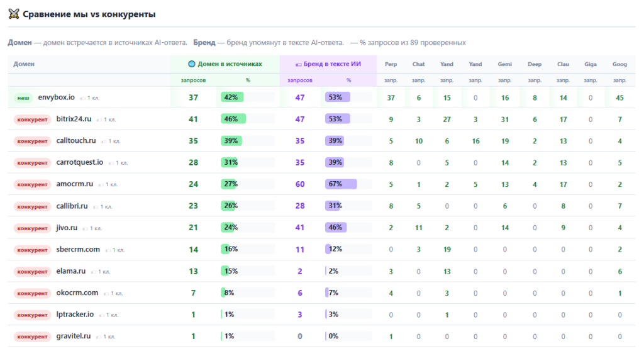Click the keyword icon next to sbercrm.com
Viewport: 644px width, 351px height.
click(x=108, y=250)
